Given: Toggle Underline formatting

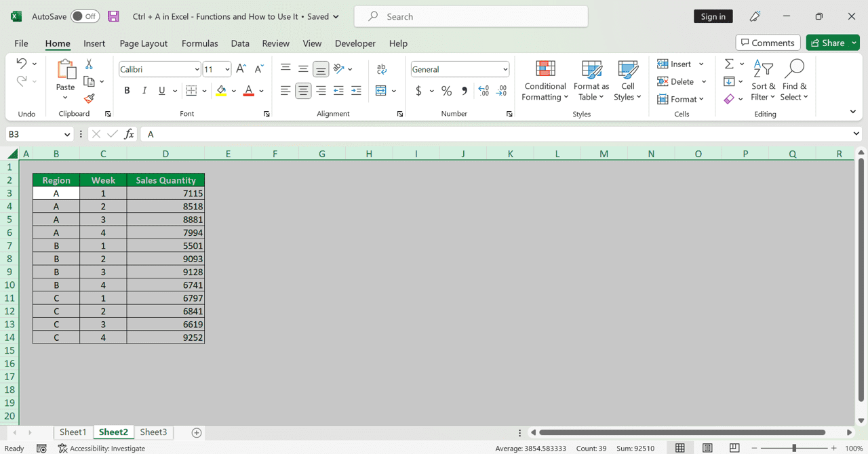Looking at the screenshot, I should point(161,90).
